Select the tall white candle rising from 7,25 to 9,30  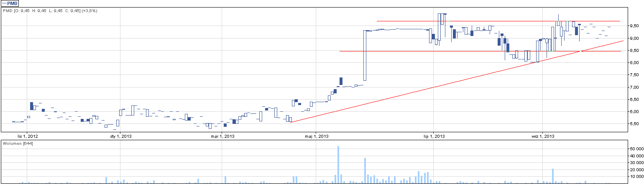tap(365, 55)
